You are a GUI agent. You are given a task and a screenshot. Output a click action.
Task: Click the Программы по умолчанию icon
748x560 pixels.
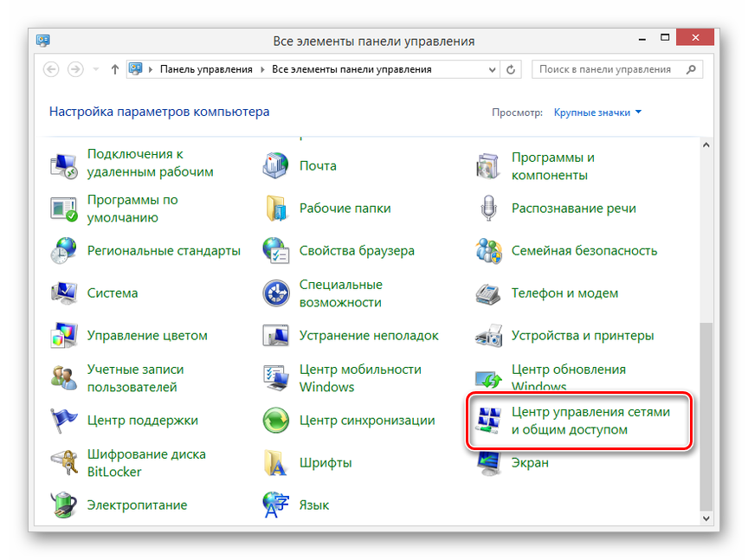click(x=63, y=209)
